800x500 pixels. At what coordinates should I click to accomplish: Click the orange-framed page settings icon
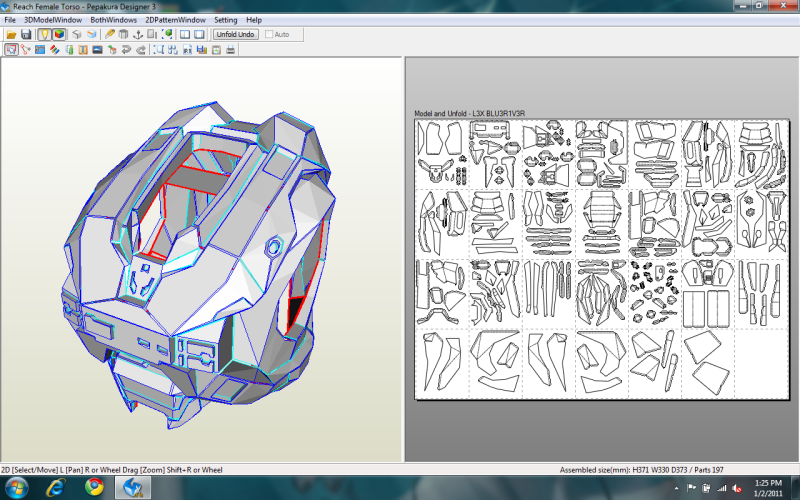coord(216,50)
